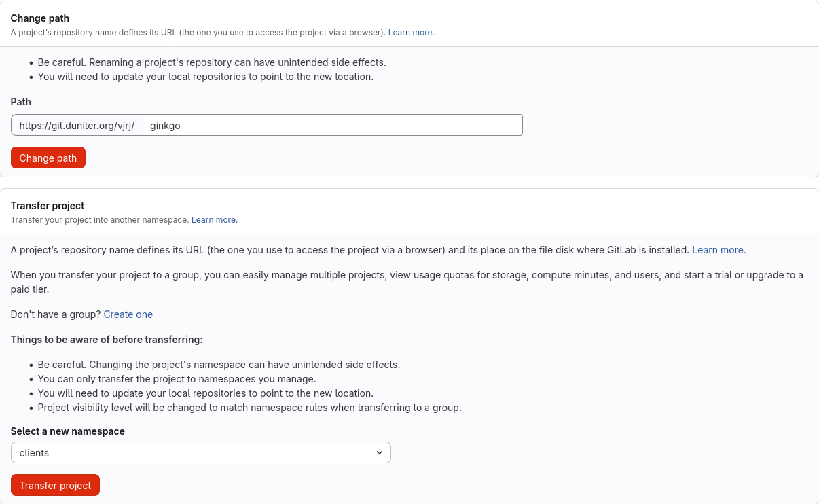Image resolution: width=819 pixels, height=504 pixels.
Task: Click the 'namespaces you manage' bullet text
Action: coord(177,379)
